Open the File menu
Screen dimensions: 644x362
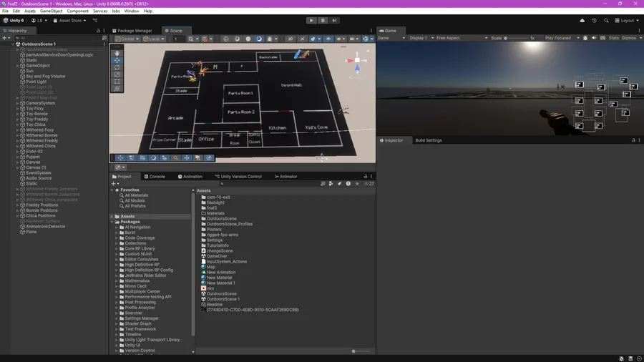5,11
